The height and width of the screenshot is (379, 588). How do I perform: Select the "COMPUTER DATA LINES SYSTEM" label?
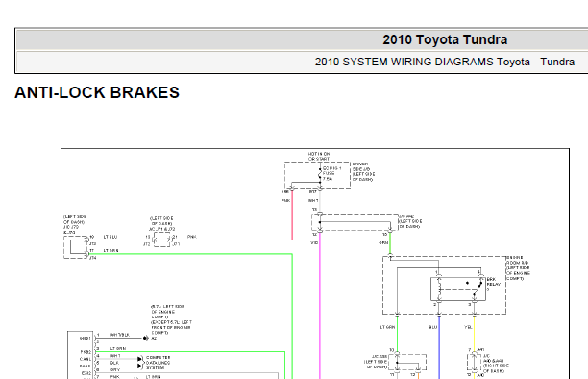tap(158, 363)
